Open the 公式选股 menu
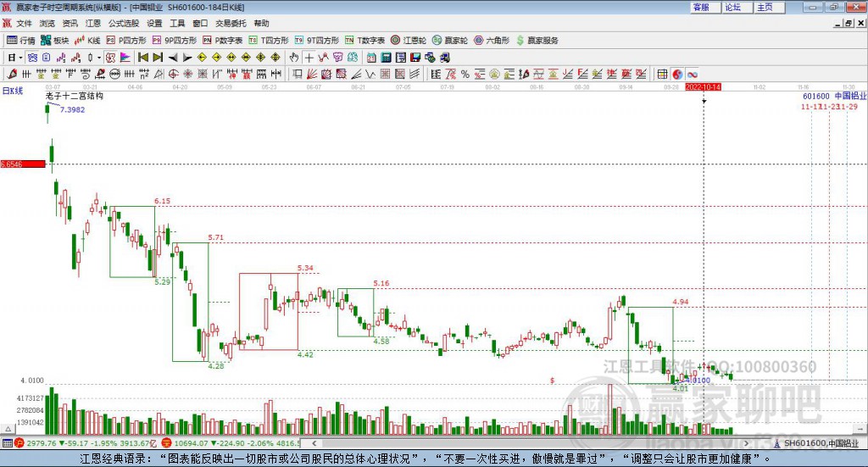This screenshot has width=868, height=467. tap(124, 23)
